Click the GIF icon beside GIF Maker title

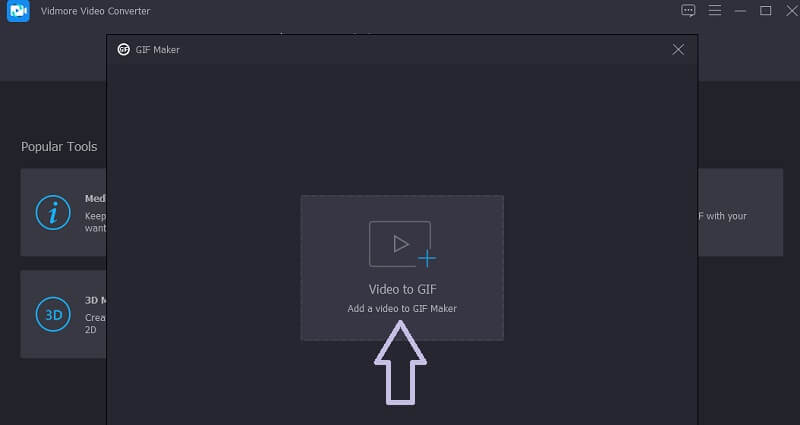[x=123, y=49]
